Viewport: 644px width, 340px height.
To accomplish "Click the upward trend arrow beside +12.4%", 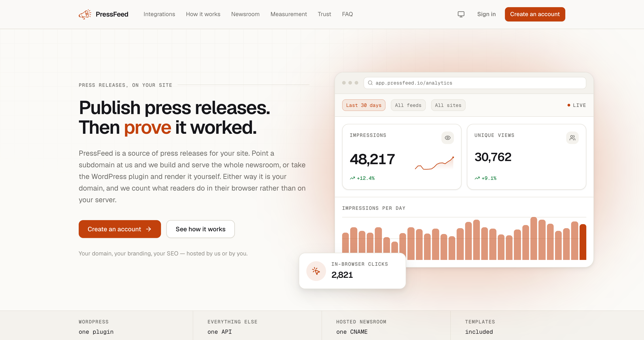I will click(x=352, y=178).
